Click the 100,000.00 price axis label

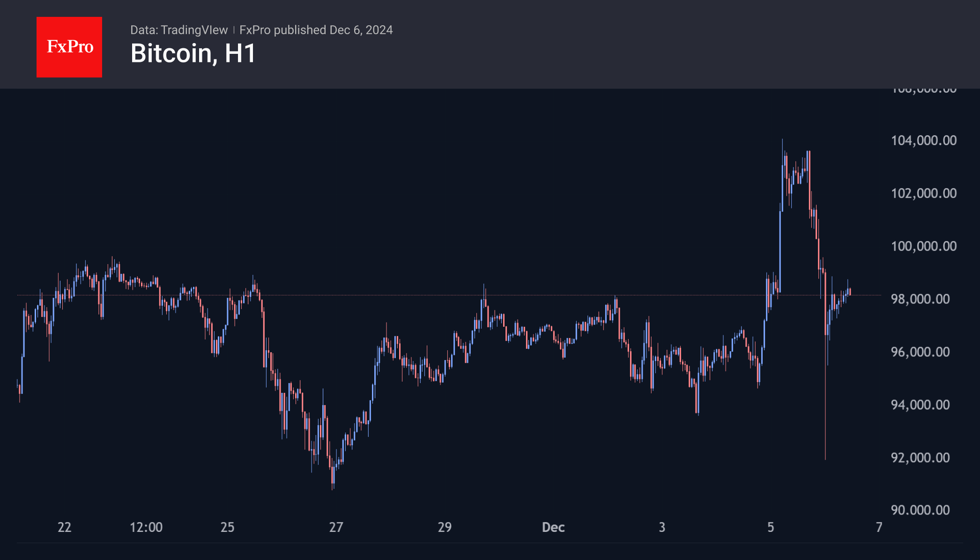923,246
